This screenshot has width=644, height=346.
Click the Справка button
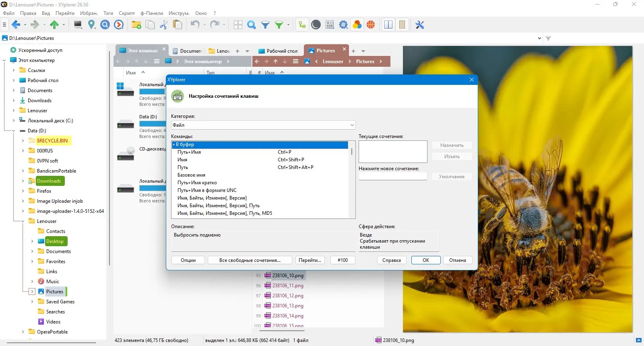392,260
